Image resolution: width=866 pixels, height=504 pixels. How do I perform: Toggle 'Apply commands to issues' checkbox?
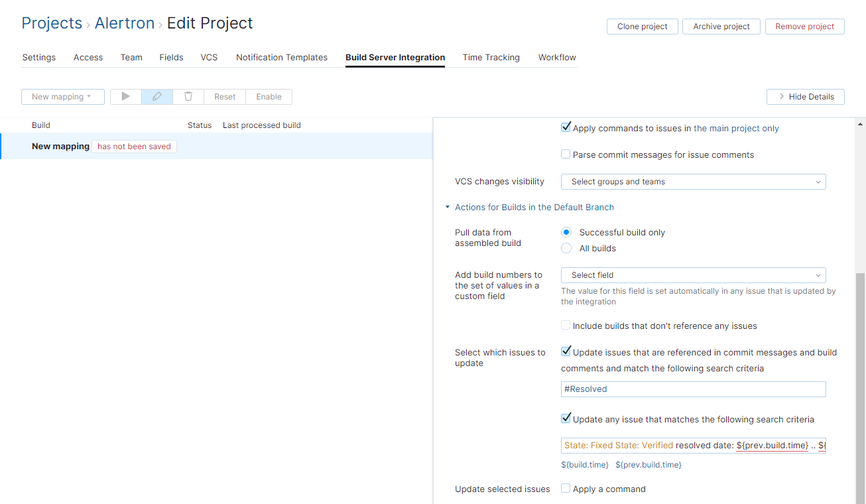[x=566, y=127]
